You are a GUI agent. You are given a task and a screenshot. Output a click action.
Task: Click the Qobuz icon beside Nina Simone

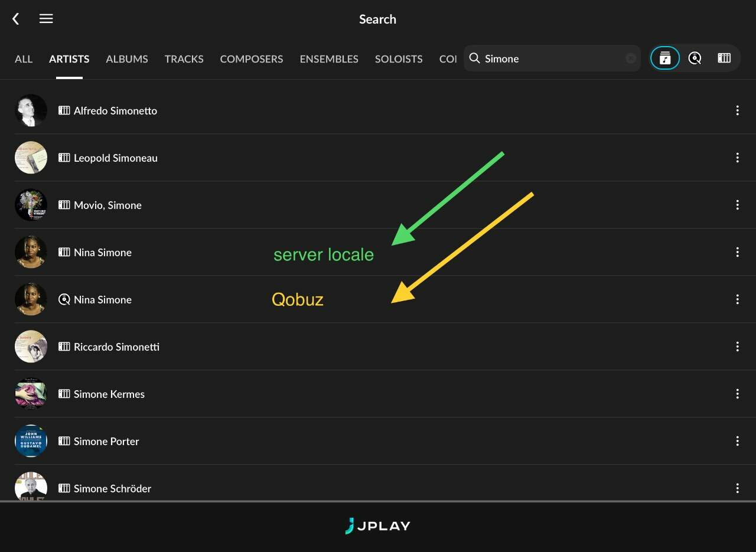coord(64,299)
